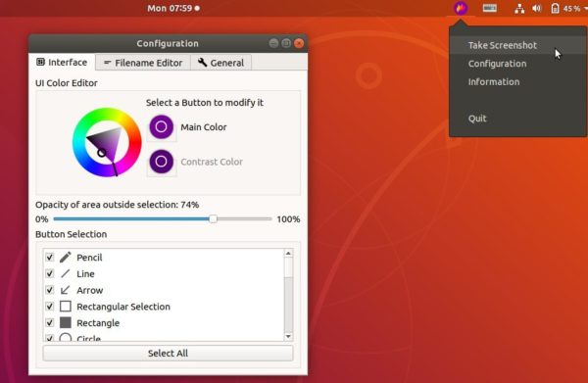Open the clock showing Mon 07:59
The image size is (588, 383).
[173, 8]
